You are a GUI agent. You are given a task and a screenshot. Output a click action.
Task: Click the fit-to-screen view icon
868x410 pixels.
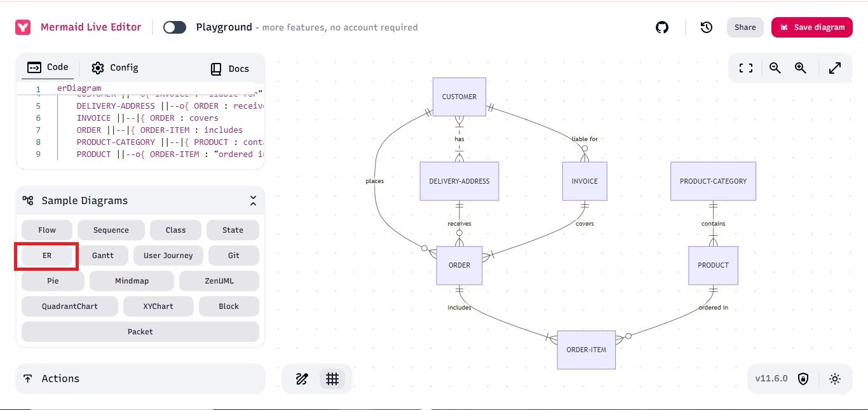pos(746,68)
